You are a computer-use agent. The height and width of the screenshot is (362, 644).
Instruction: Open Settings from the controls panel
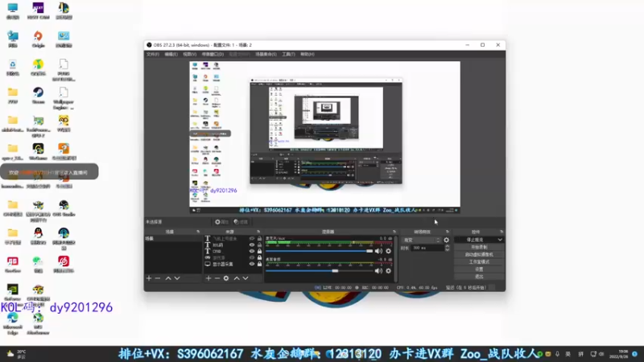point(479,269)
